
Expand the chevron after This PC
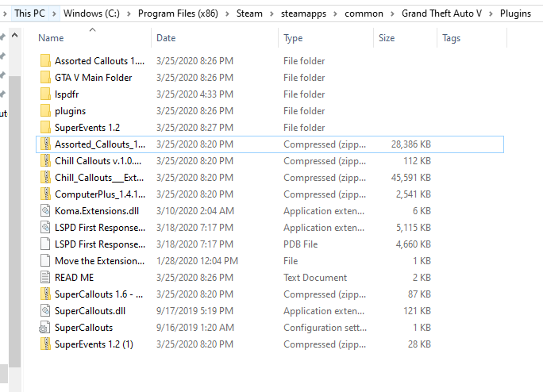click(x=54, y=13)
